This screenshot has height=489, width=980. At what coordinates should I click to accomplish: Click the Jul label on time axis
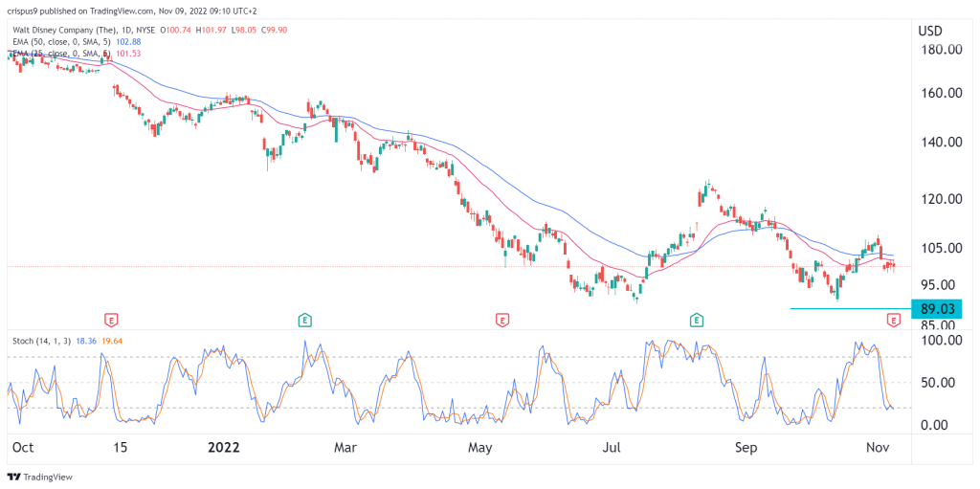pyautogui.click(x=613, y=449)
